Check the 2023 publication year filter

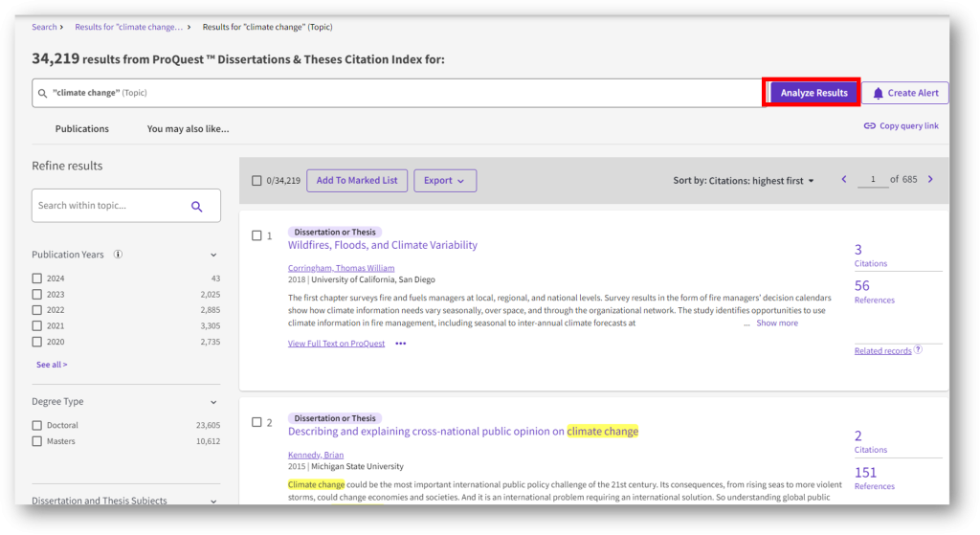point(37,295)
